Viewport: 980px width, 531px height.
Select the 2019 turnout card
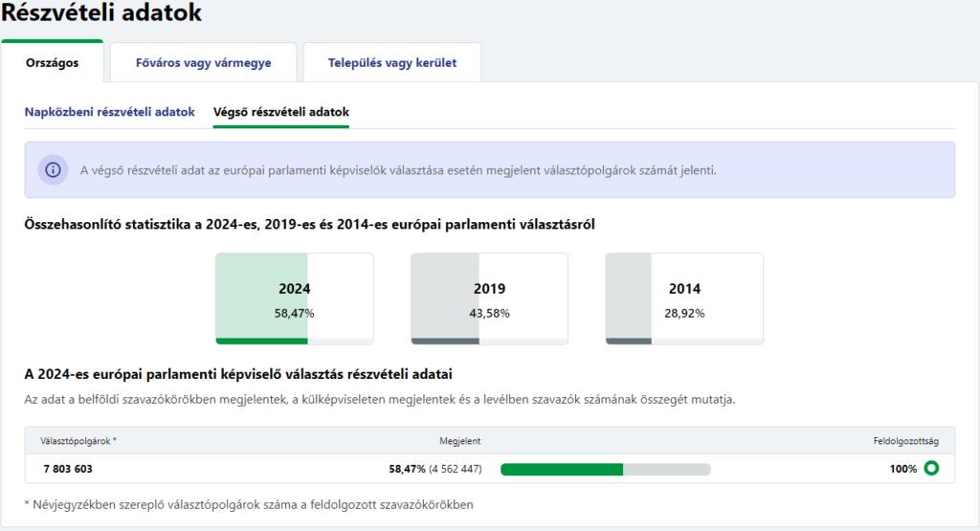(x=489, y=298)
